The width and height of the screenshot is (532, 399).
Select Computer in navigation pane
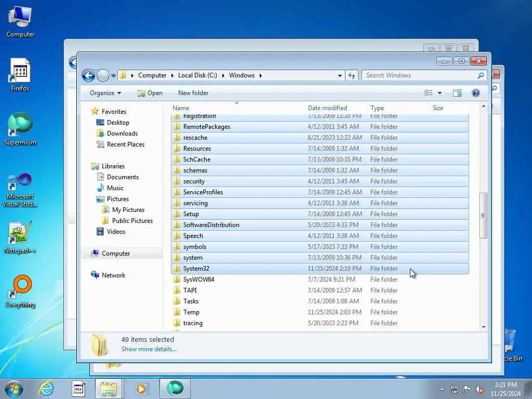116,254
